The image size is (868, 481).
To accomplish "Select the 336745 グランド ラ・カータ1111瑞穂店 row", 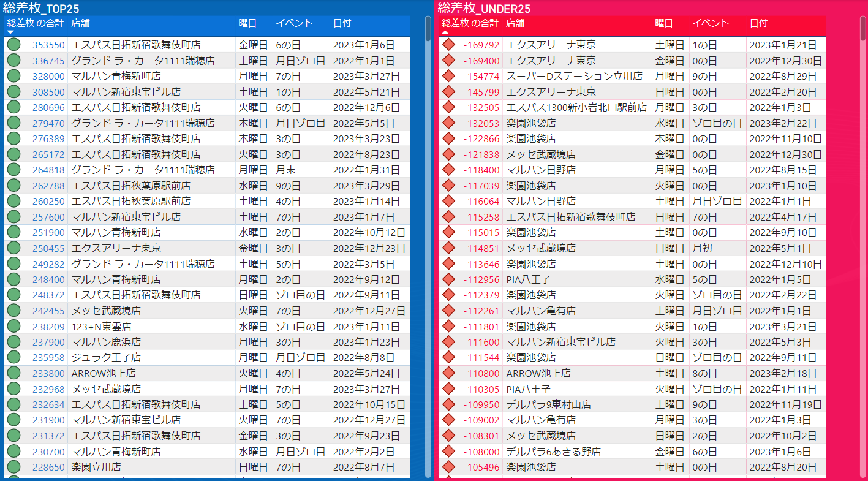I will coord(143,61).
